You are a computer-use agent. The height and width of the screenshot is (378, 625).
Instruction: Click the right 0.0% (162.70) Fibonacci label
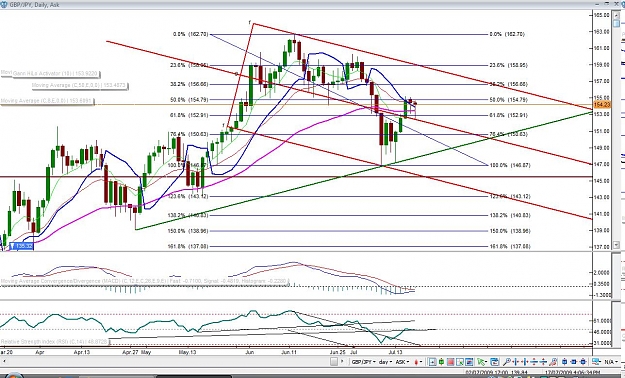(507, 34)
